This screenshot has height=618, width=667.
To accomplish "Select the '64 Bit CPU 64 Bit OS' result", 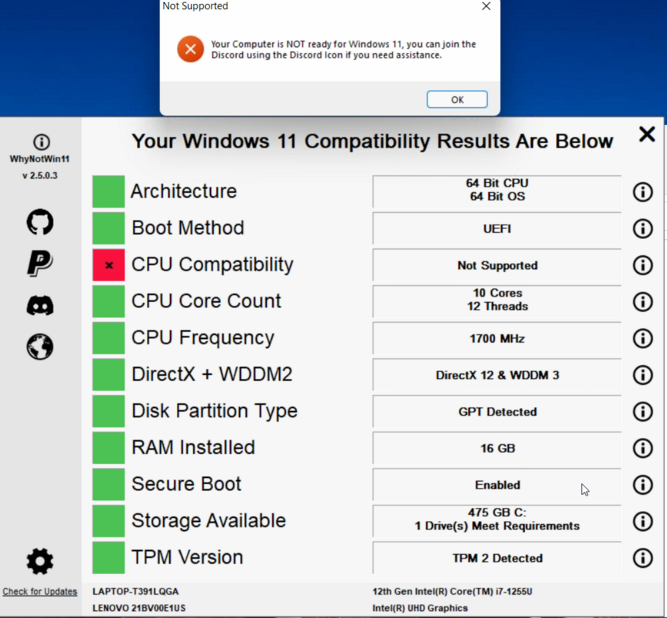I will coord(497,191).
